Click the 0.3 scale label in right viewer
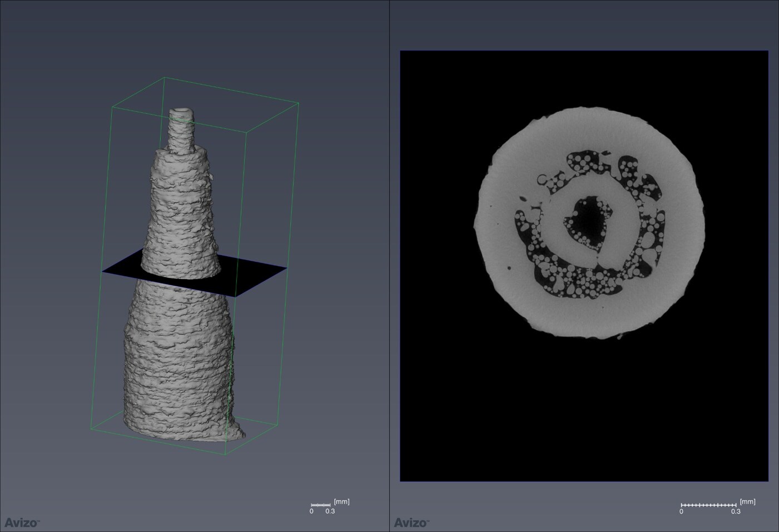Screen dimensions: 779x532 tap(736, 511)
